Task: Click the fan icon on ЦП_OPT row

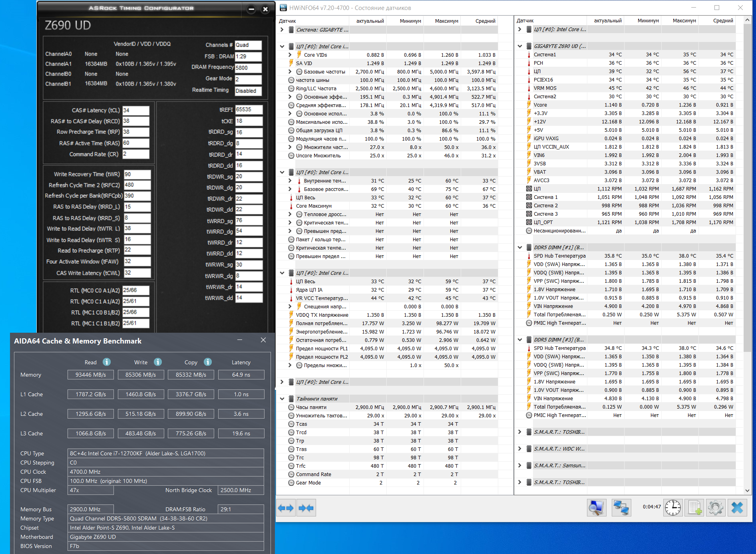Action: click(529, 222)
